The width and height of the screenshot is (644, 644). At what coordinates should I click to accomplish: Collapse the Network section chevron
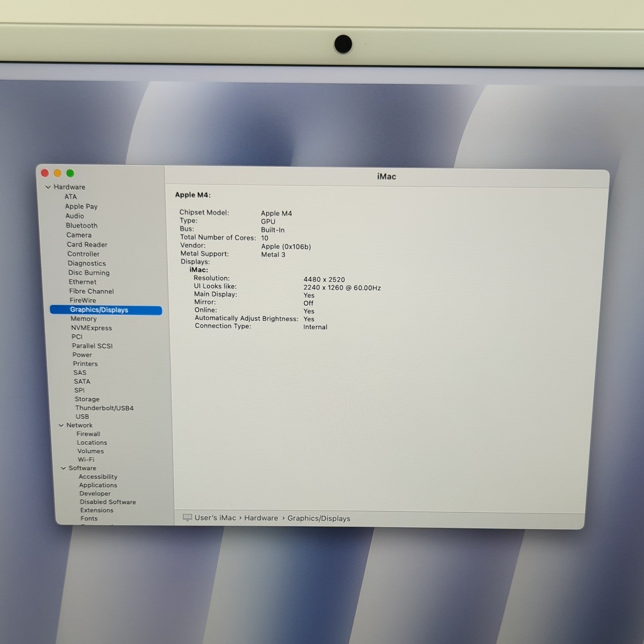61,425
